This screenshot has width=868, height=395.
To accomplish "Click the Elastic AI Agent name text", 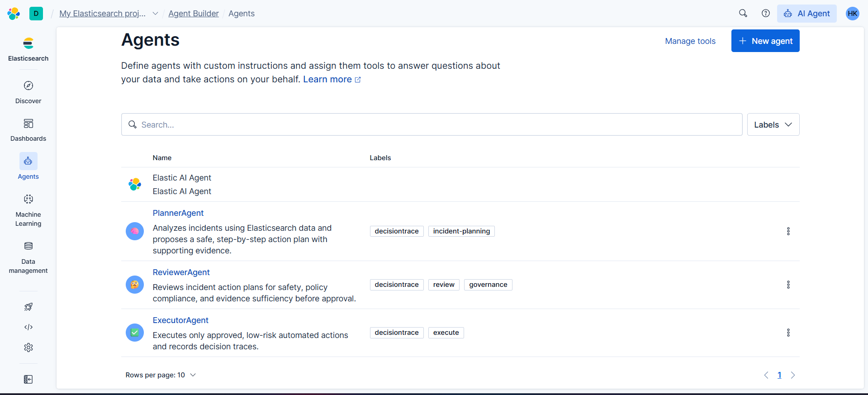I will (182, 178).
